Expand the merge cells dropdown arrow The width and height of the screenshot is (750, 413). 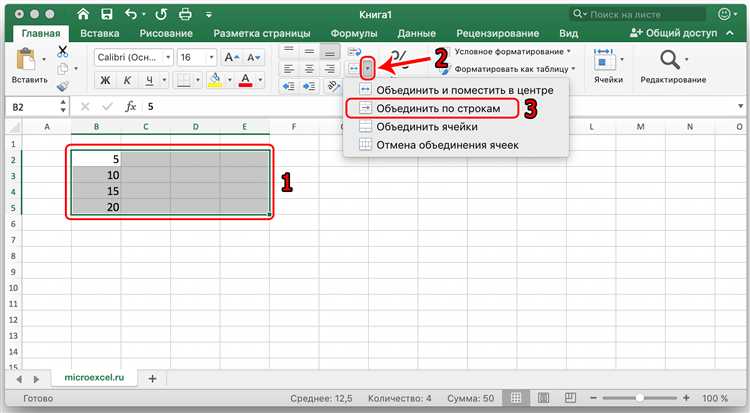[x=369, y=69]
